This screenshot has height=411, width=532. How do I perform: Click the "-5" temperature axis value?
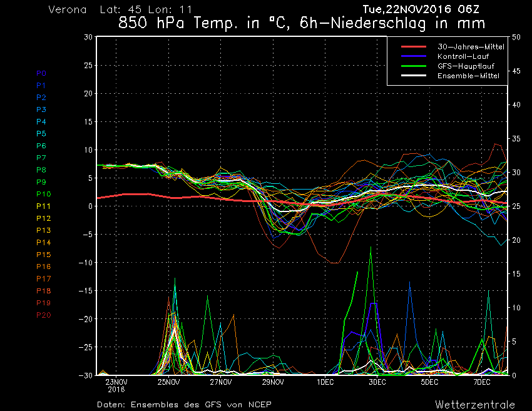pos(86,235)
